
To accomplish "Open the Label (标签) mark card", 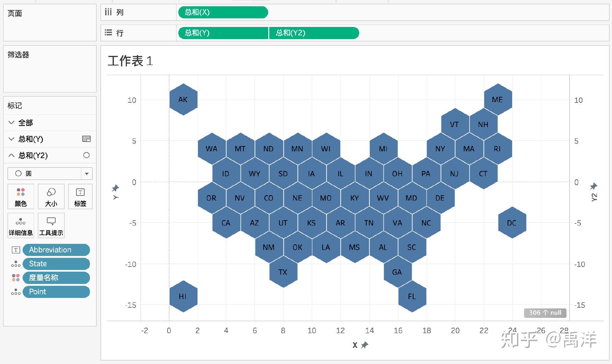I will [80, 197].
